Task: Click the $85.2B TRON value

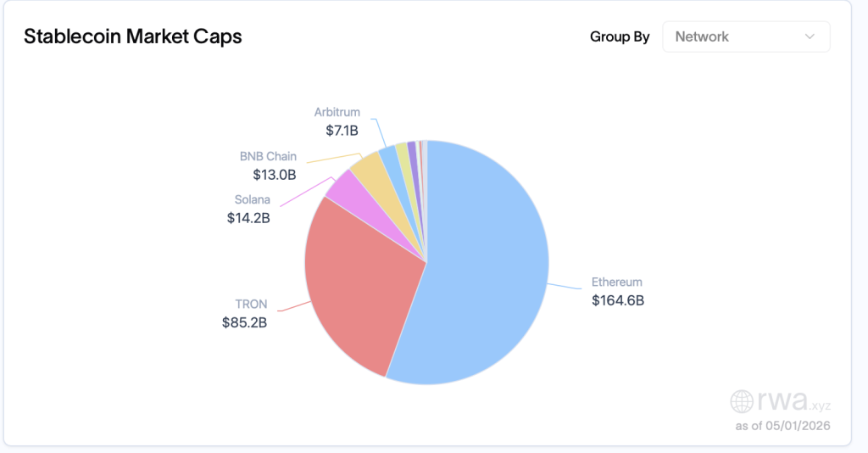Action: [x=244, y=322]
